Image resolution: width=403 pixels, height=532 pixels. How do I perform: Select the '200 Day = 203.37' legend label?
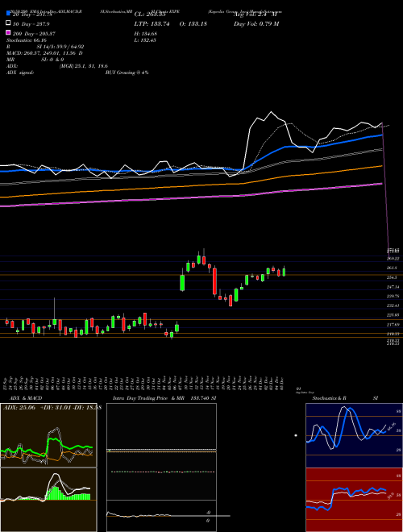(34, 34)
